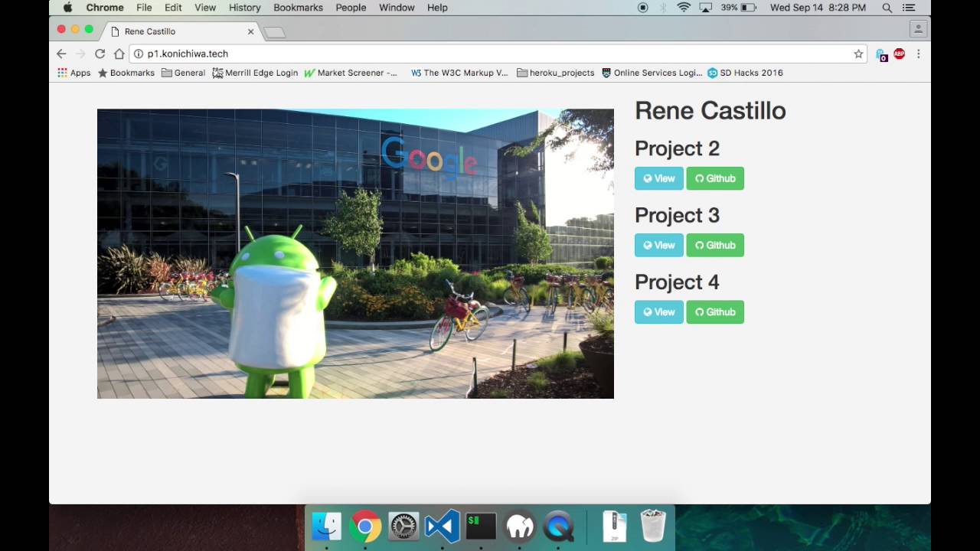Screen dimensions: 980x551
Task: Open Notification Center icon in menu bar
Action: [x=909, y=8]
